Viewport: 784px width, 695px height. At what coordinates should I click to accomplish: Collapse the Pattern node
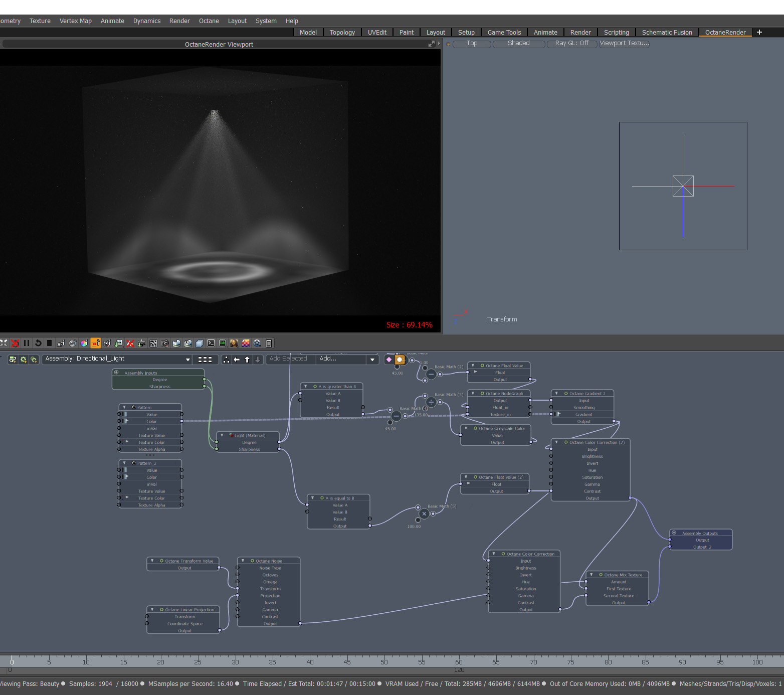125,407
